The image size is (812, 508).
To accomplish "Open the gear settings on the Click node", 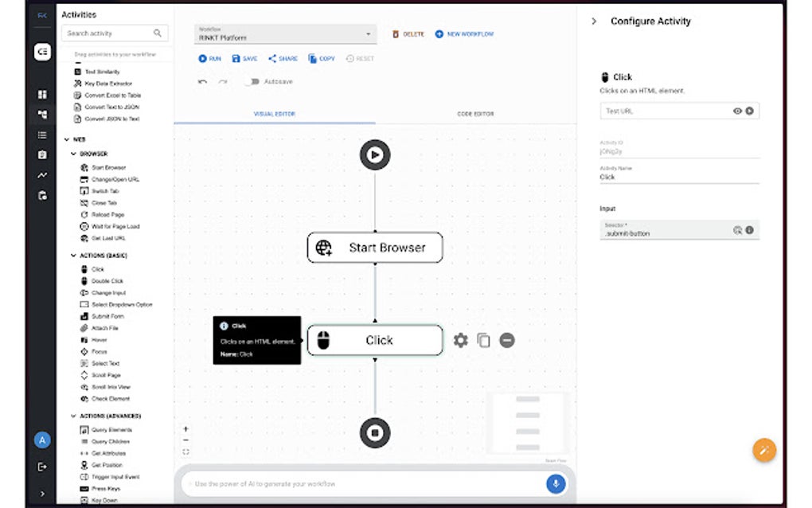I will click(x=460, y=340).
